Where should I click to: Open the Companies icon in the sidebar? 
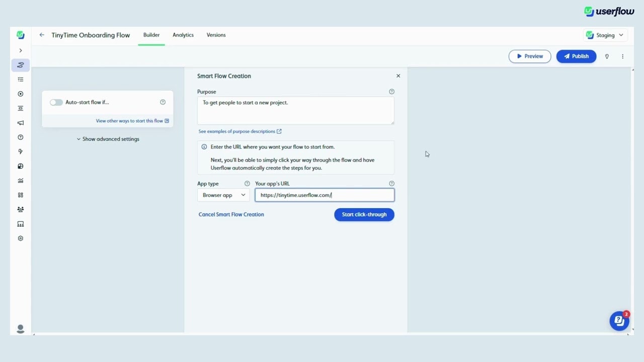pyautogui.click(x=21, y=224)
